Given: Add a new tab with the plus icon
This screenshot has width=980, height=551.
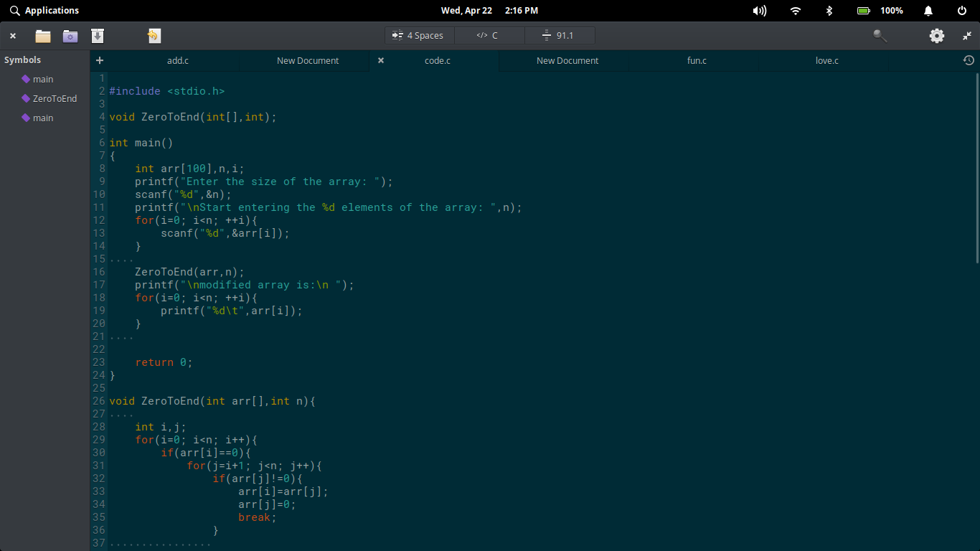Looking at the screenshot, I should pos(100,60).
